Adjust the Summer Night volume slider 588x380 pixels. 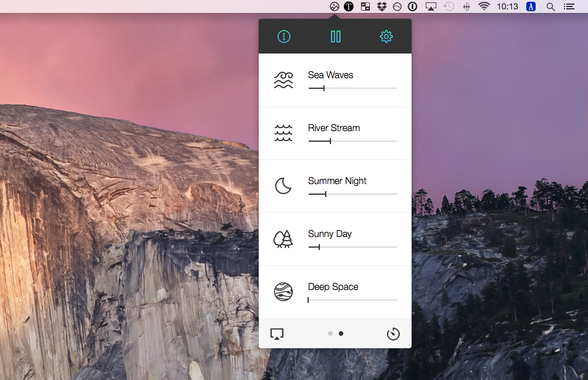(352, 194)
